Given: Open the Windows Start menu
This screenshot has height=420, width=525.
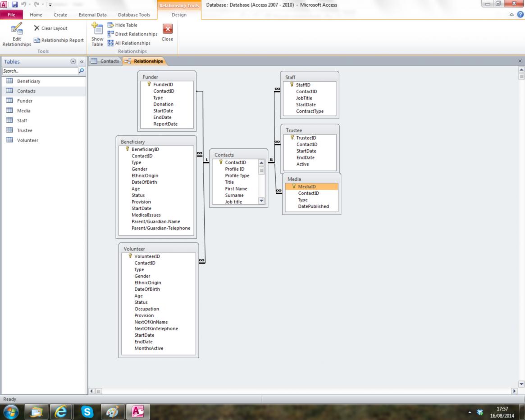Looking at the screenshot, I should [x=11, y=411].
